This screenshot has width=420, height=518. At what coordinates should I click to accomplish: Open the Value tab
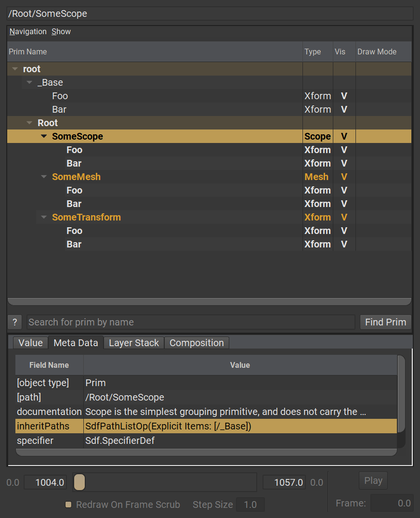pos(30,343)
